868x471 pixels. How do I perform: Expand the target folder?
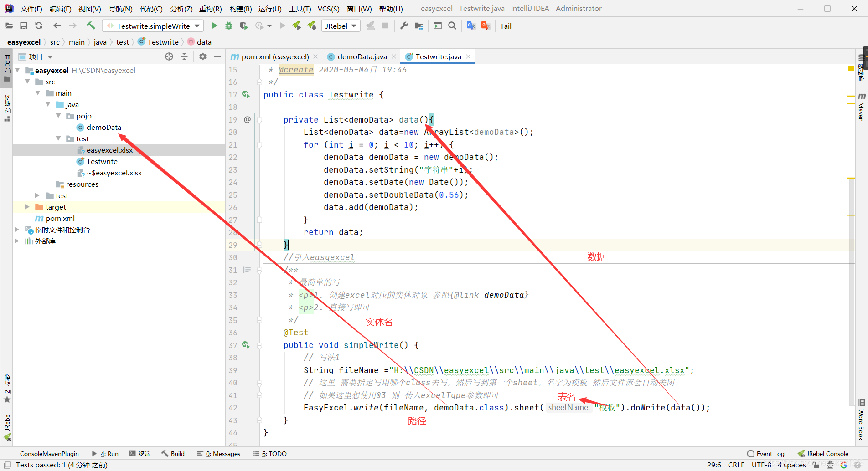(x=27, y=207)
